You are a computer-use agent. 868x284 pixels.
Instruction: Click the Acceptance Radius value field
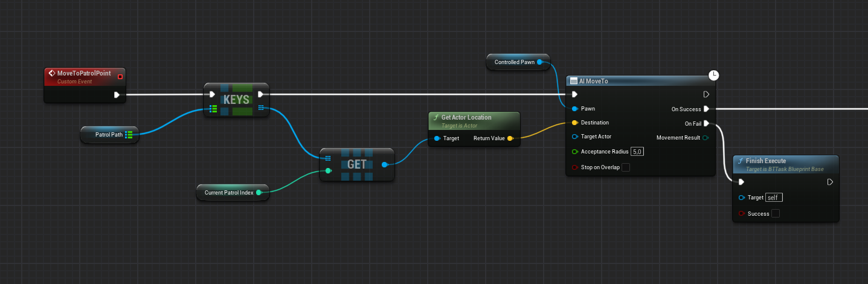click(x=637, y=152)
